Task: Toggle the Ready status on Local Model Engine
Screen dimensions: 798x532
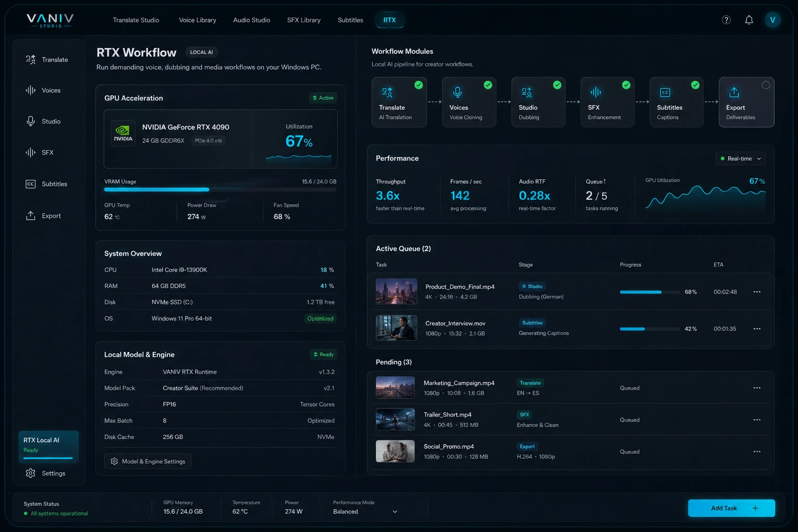Action: click(x=323, y=354)
